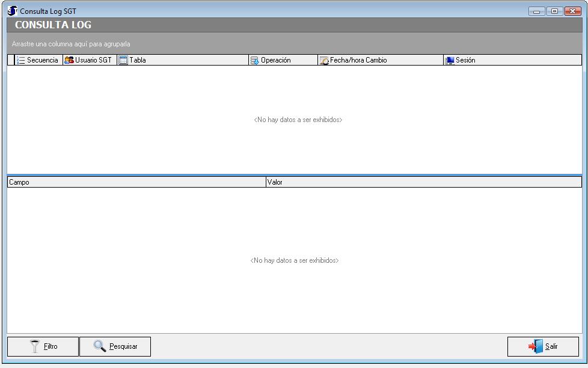The image size is (588, 368).
Task: Click the Secuencia column list icon
Action: click(x=21, y=60)
